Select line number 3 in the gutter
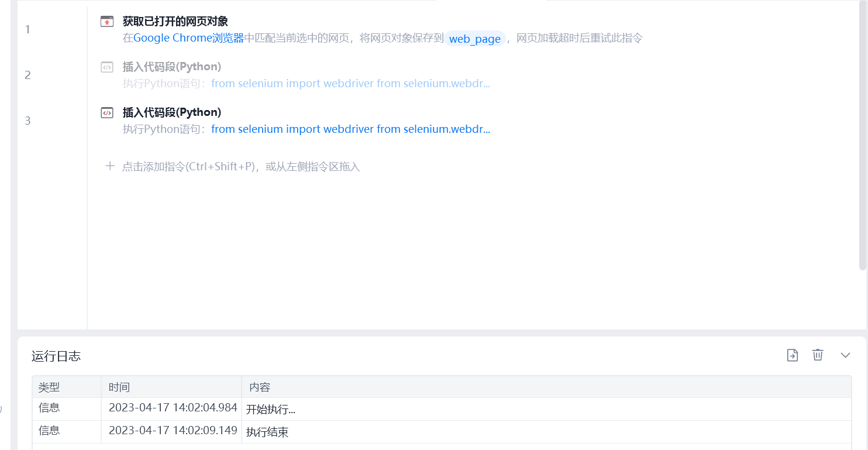 (x=27, y=121)
